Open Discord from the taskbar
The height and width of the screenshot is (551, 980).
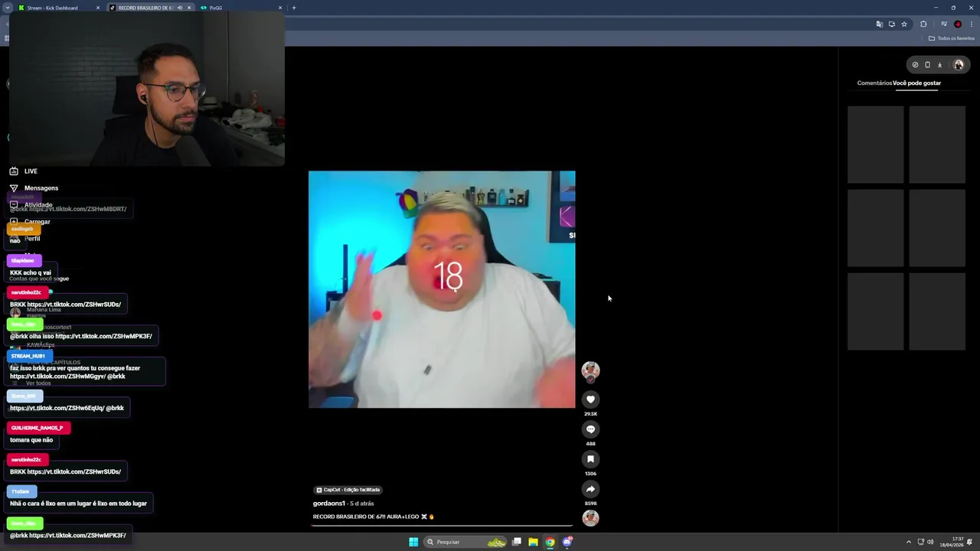click(567, 542)
